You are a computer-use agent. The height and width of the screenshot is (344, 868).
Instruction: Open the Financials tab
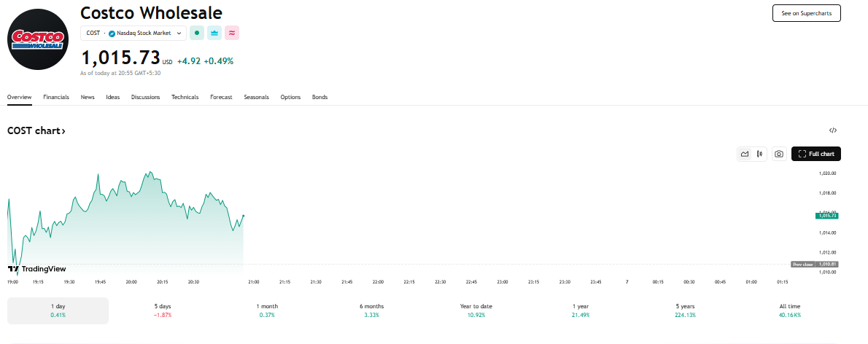tap(56, 97)
